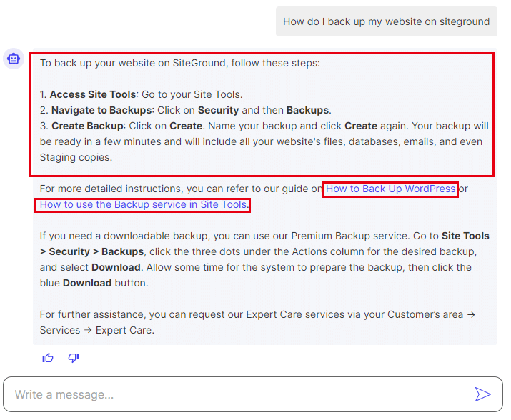Open the How to Back Up WordPress link
This screenshot has width=511, height=420.
point(390,189)
